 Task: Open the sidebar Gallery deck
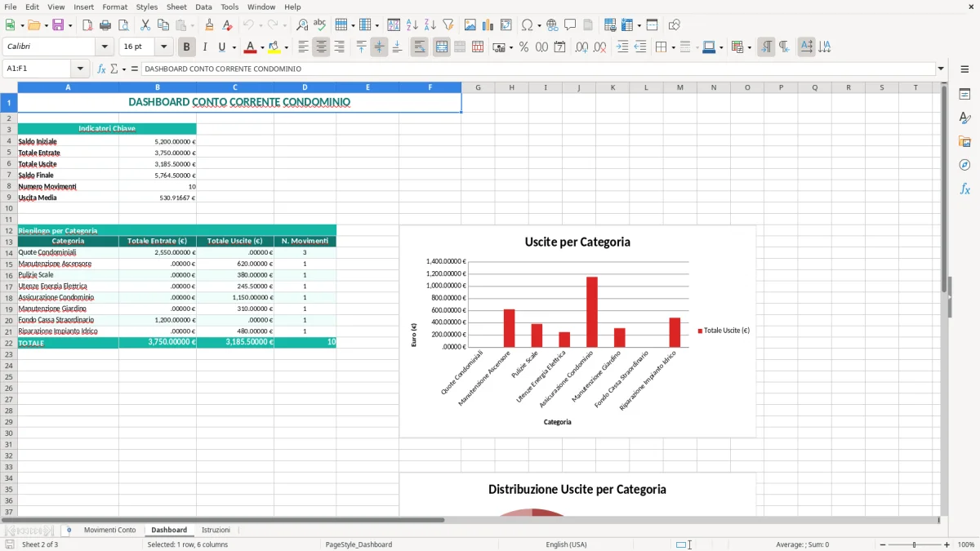pyautogui.click(x=964, y=141)
